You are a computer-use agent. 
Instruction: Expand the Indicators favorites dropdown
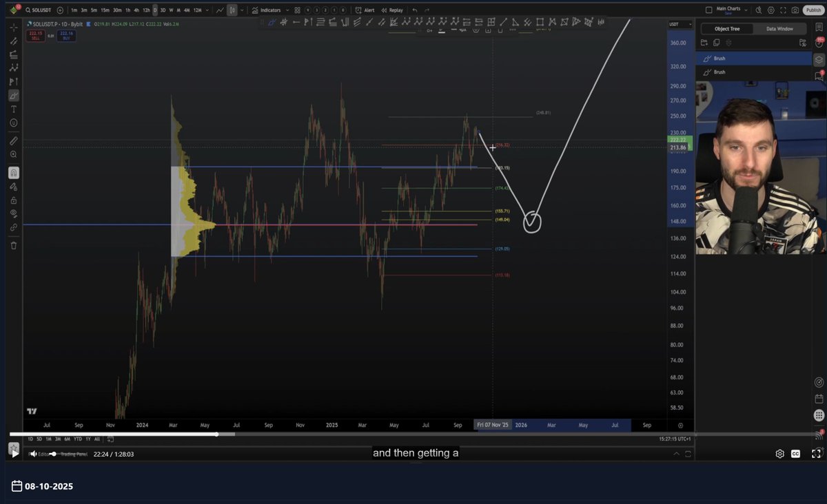pos(288,10)
